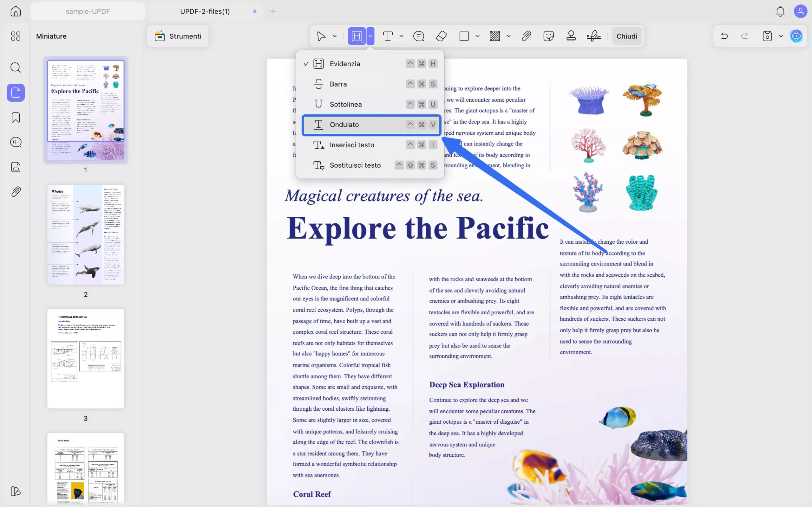Switch to the sample-UPDF tab
The width and height of the screenshot is (812, 507).
[x=88, y=11]
